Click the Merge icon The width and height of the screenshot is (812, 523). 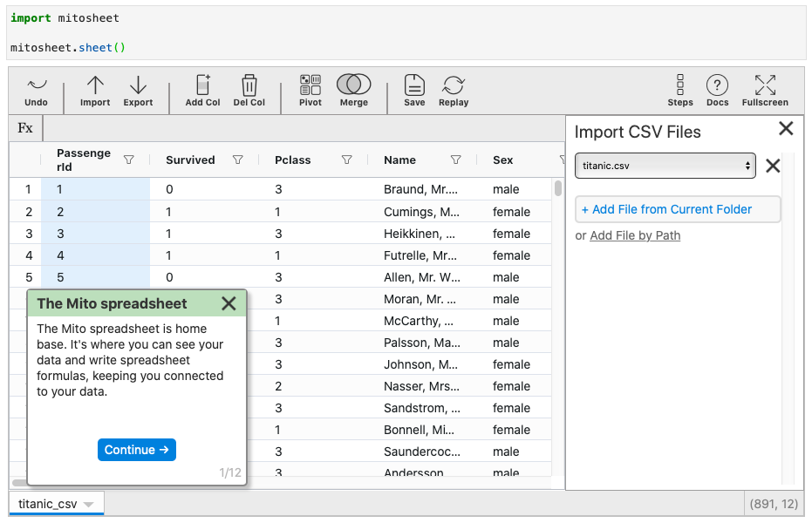click(x=353, y=85)
